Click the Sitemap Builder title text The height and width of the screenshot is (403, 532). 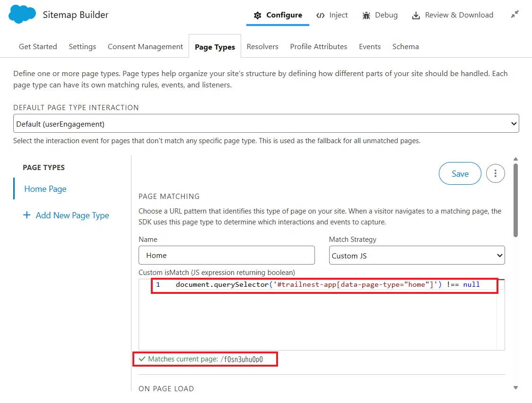point(76,15)
